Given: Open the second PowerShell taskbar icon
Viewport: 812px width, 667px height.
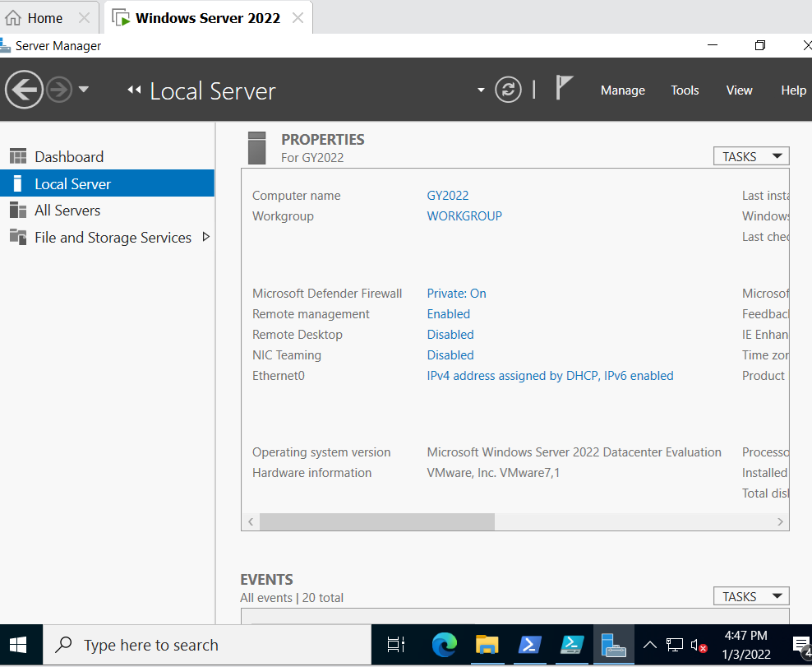Looking at the screenshot, I should pos(572,646).
